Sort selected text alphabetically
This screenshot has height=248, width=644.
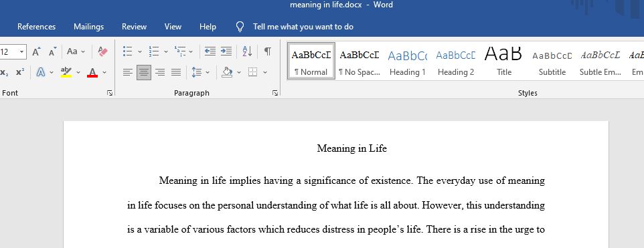pyautogui.click(x=247, y=51)
